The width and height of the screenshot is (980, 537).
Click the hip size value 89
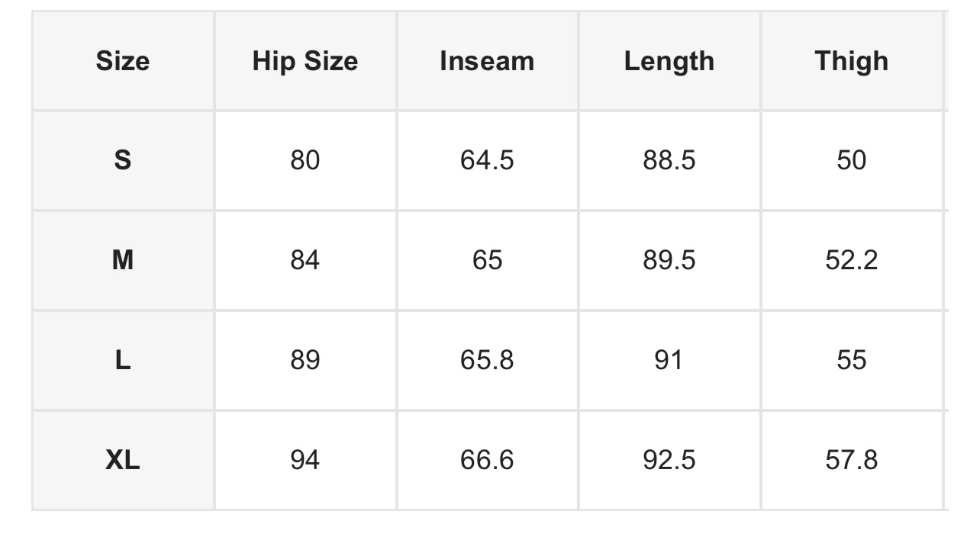point(305,360)
